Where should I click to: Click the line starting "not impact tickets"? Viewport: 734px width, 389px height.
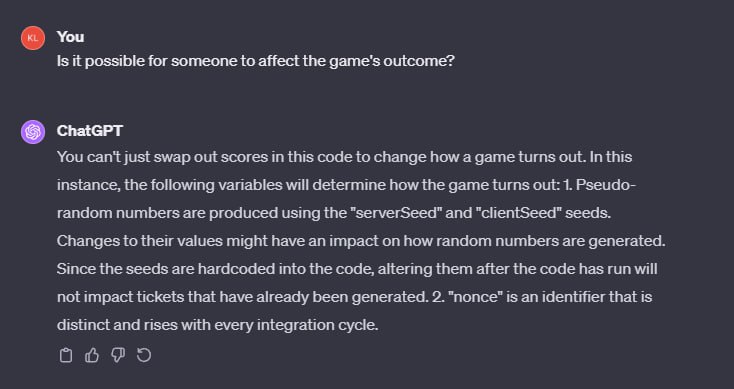(x=354, y=297)
